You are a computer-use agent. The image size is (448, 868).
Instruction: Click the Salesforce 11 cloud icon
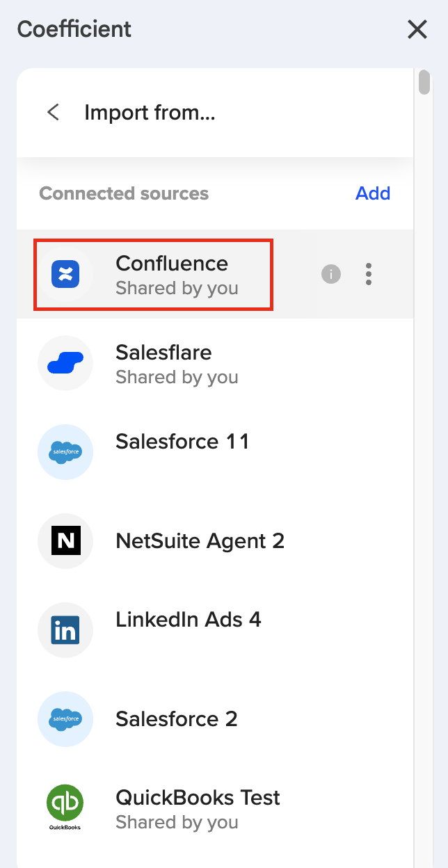click(65, 452)
